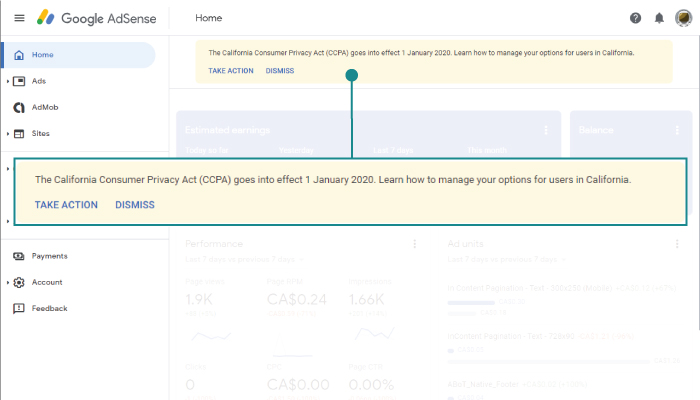Click the Page RPM value CA$0.24
Screen dimensions: 700x400
click(x=297, y=299)
